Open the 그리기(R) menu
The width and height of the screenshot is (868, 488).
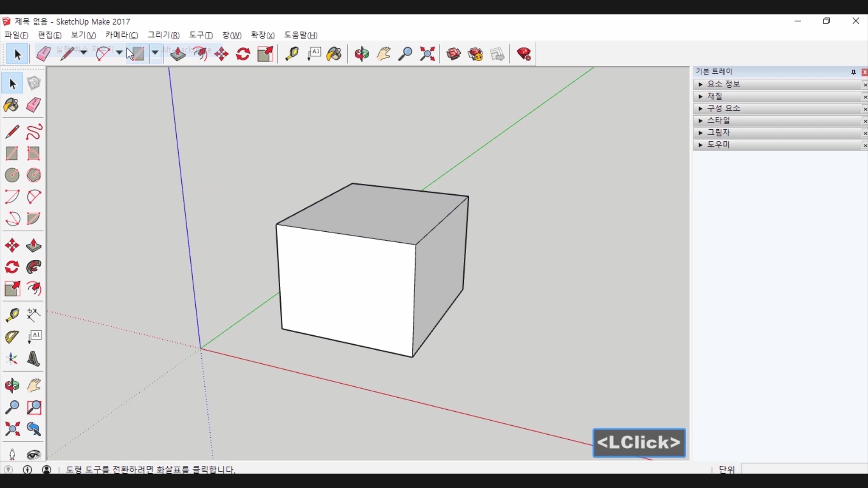coord(163,35)
